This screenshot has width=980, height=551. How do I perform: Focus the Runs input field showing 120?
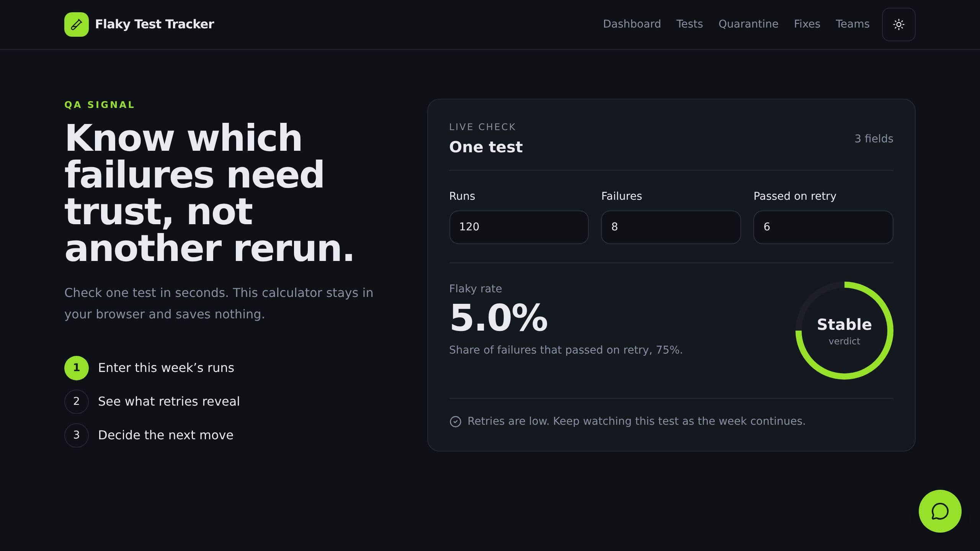pyautogui.click(x=519, y=227)
